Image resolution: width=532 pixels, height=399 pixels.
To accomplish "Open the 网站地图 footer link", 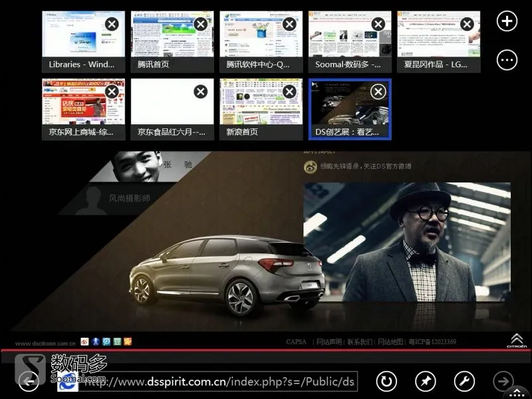I will tap(390, 342).
